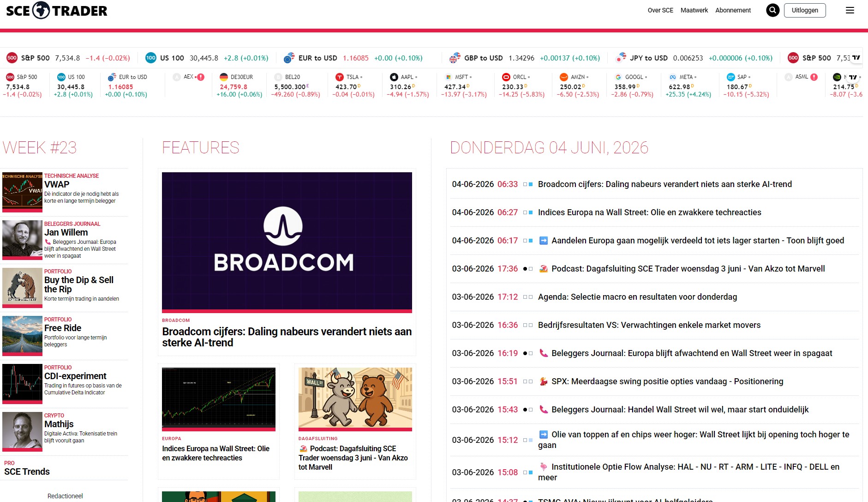
Task: Click the ASML red warning icon
Action: coord(814,77)
